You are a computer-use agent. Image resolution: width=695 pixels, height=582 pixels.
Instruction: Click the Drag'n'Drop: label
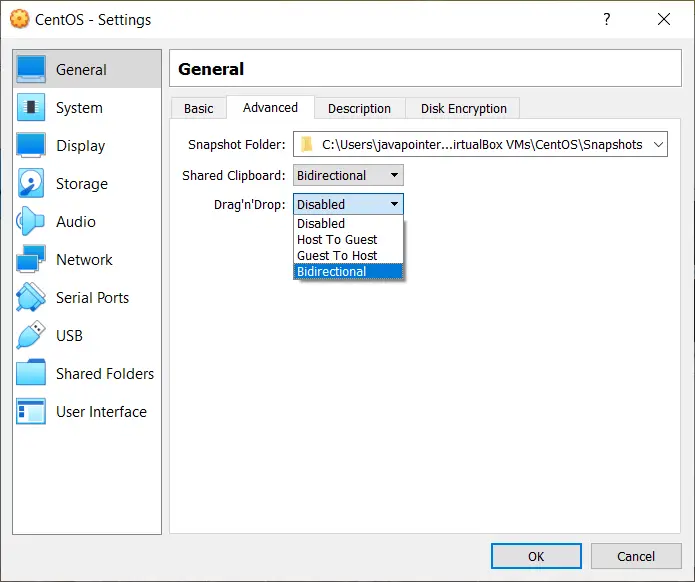(250, 204)
